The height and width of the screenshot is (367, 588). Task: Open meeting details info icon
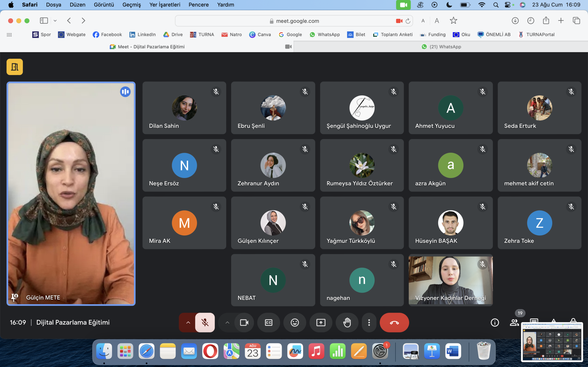click(495, 322)
